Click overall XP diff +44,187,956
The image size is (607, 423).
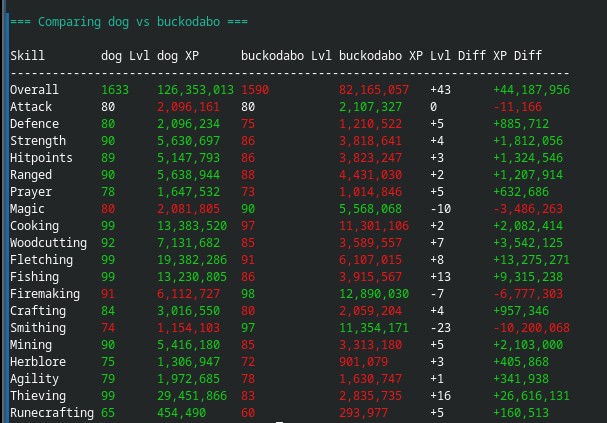click(x=532, y=90)
